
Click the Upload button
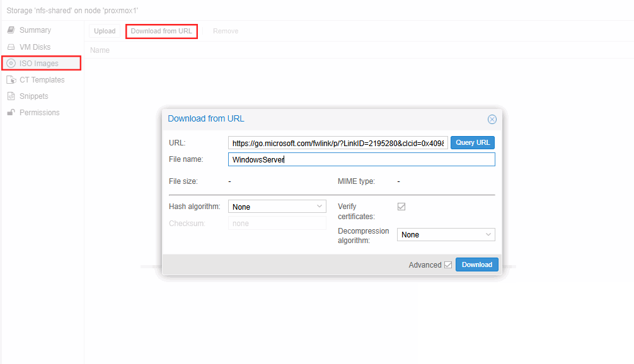105,31
